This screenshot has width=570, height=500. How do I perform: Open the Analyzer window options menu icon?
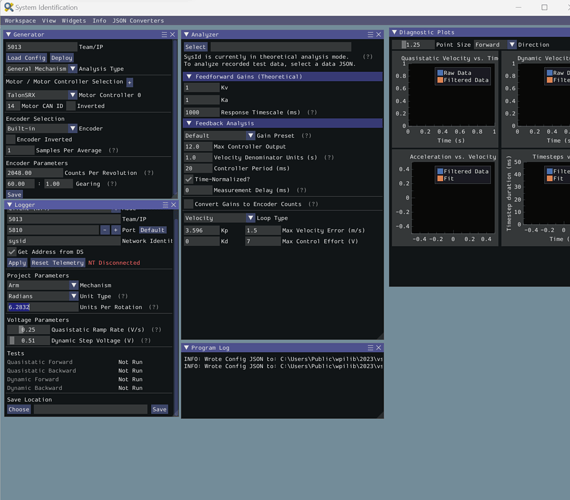point(370,35)
